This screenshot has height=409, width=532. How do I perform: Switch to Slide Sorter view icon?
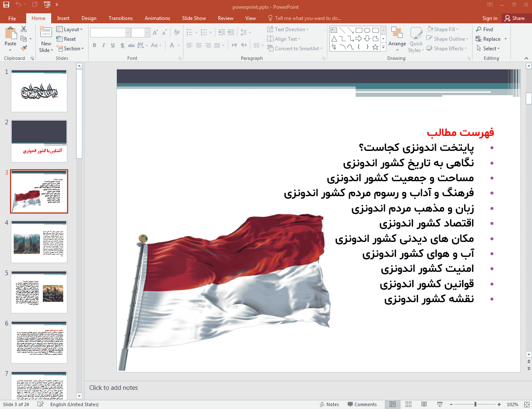408,404
